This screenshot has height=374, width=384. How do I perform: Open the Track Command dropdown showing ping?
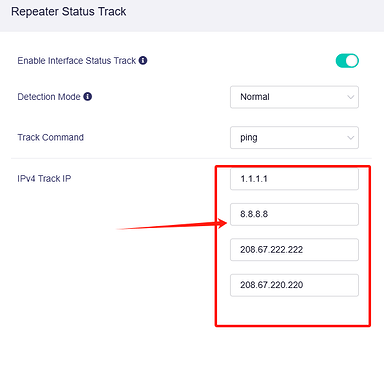(294, 137)
